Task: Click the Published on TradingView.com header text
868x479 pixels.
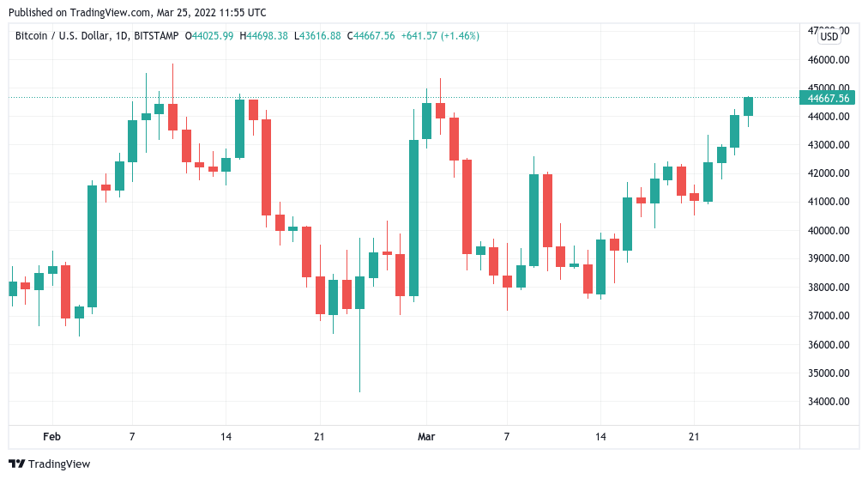Action: coord(137,13)
